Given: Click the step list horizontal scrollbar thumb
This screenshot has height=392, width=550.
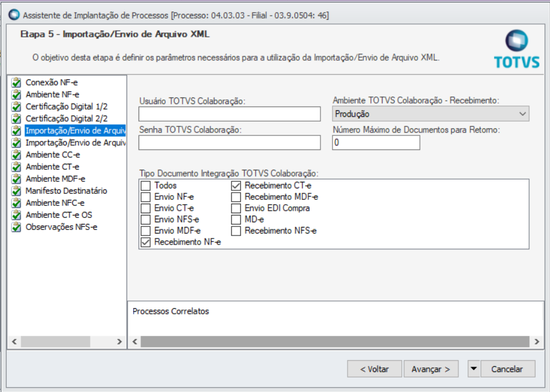Looking at the screenshot, I should click(55, 341).
